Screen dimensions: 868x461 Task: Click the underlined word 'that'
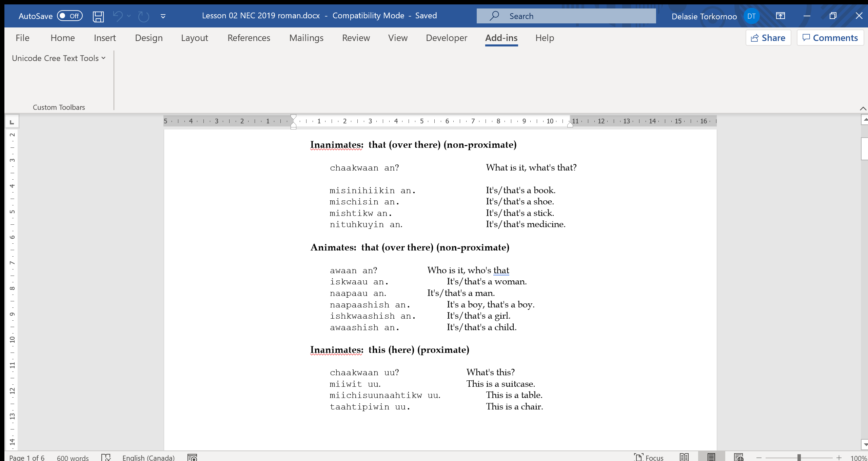(x=501, y=270)
